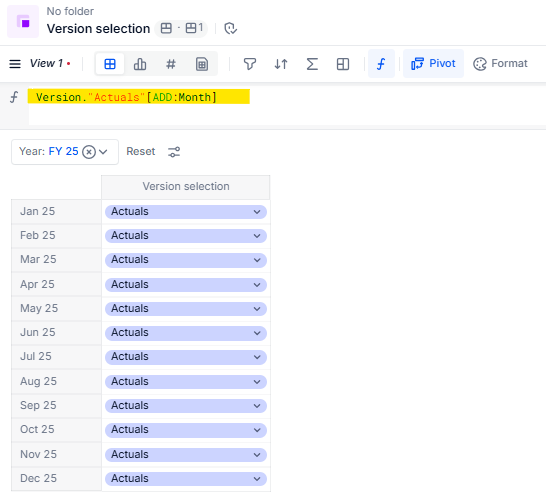Open the filter funnel icon

click(x=250, y=64)
